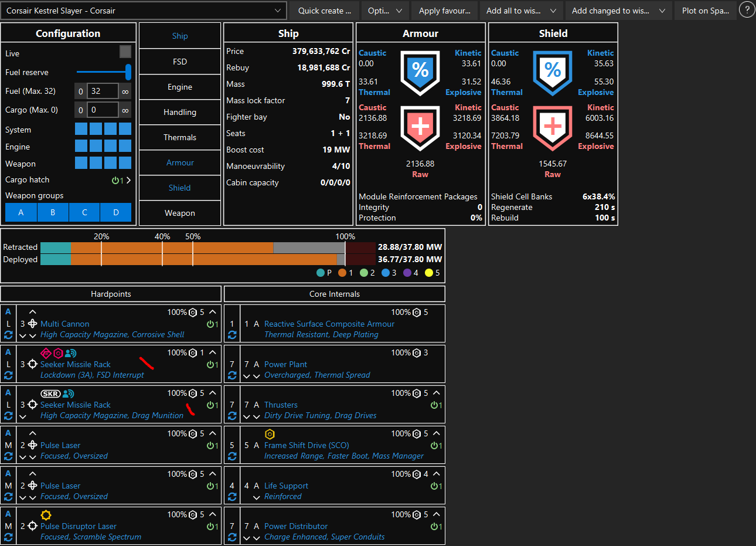Open the Weapon tab

coord(180,213)
